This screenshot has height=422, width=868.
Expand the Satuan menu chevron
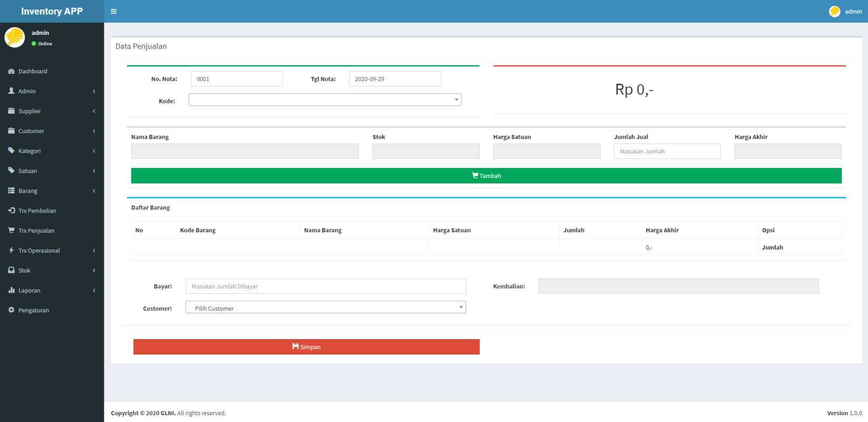coord(94,171)
